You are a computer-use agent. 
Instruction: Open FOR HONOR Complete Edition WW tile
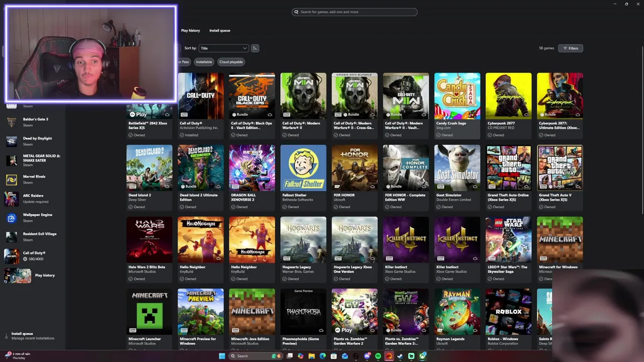[x=406, y=177]
